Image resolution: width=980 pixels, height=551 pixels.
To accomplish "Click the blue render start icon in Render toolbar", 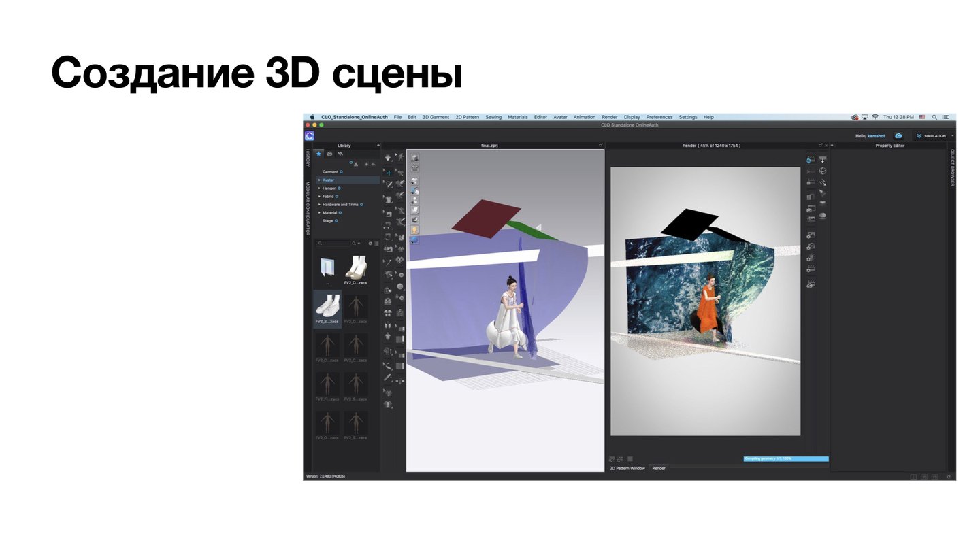I will click(811, 160).
